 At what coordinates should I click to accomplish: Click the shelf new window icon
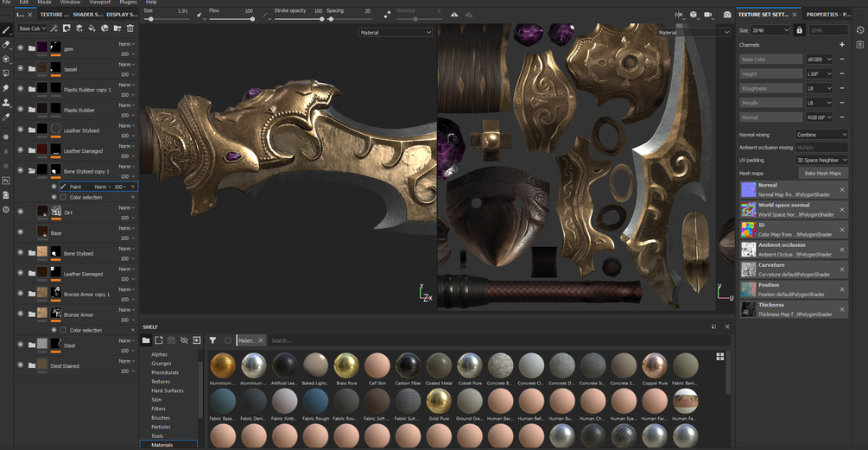(159, 340)
